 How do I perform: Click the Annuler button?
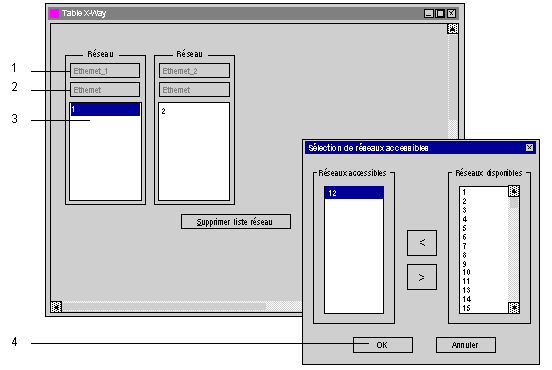pos(465,345)
